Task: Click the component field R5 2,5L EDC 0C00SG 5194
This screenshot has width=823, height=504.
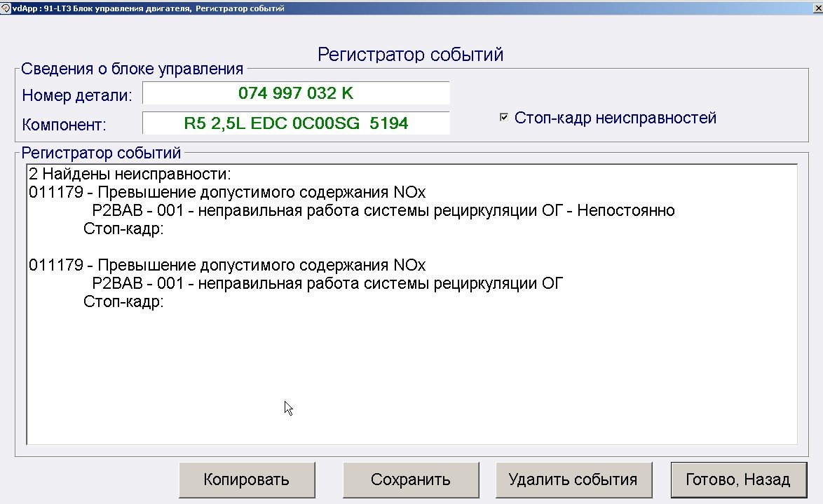Action: (296, 123)
